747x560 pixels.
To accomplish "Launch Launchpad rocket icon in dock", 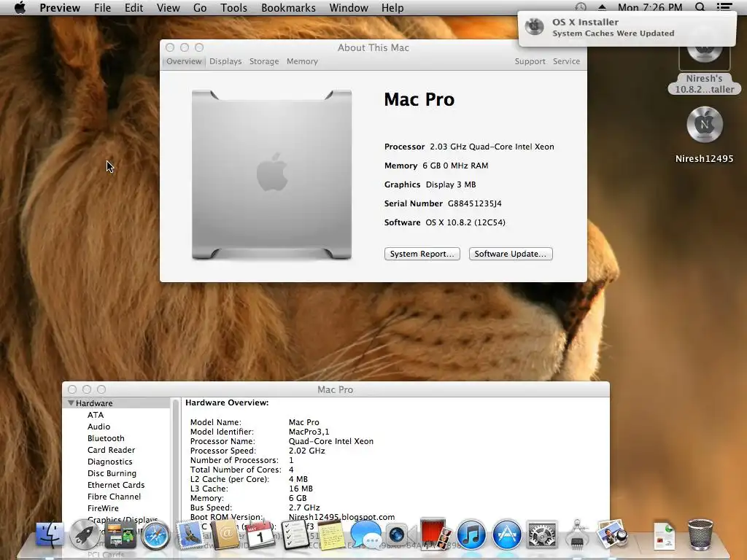I will point(85,534).
